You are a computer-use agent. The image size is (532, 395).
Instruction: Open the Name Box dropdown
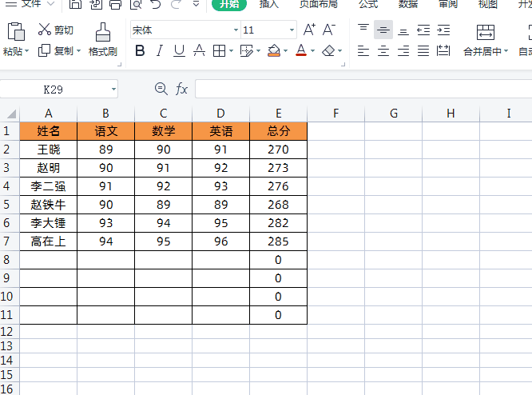(x=113, y=90)
